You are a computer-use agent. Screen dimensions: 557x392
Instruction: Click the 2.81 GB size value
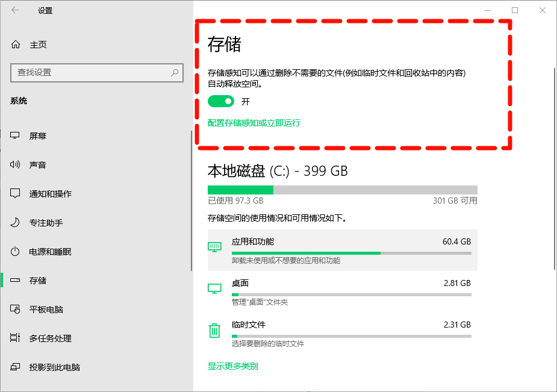tap(457, 283)
